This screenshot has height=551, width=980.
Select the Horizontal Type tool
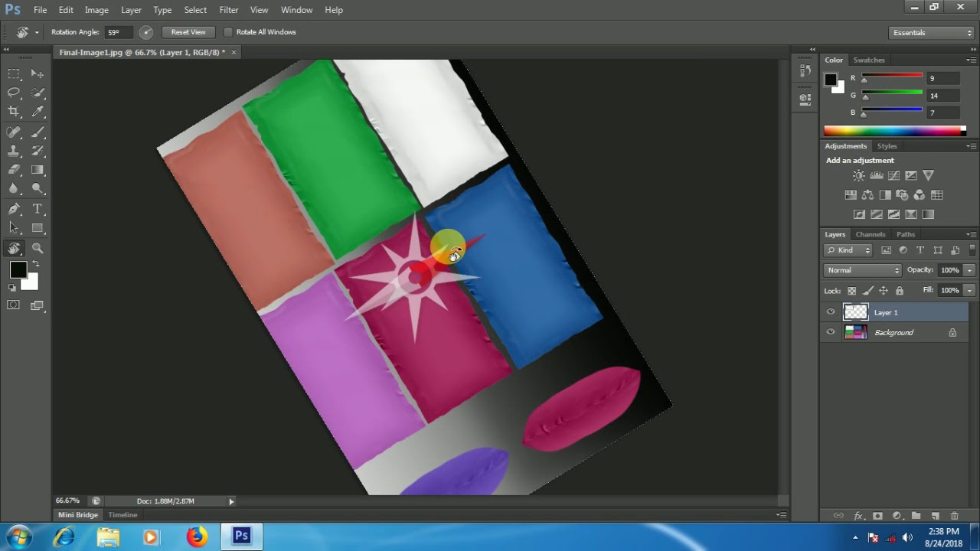[37, 208]
